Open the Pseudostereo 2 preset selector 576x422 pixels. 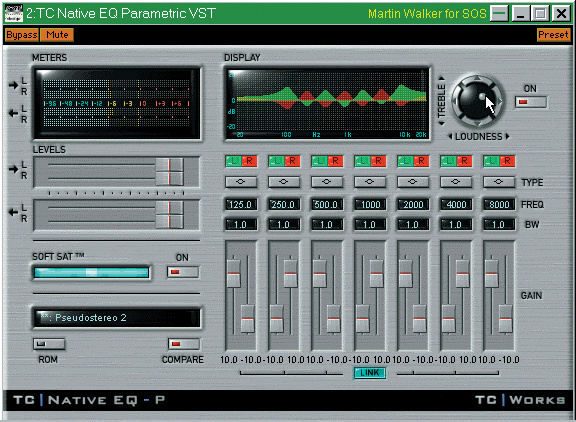pyautogui.click(x=117, y=318)
